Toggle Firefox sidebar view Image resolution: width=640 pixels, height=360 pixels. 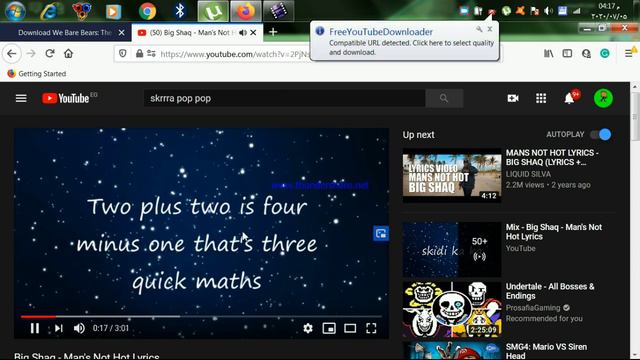567,53
